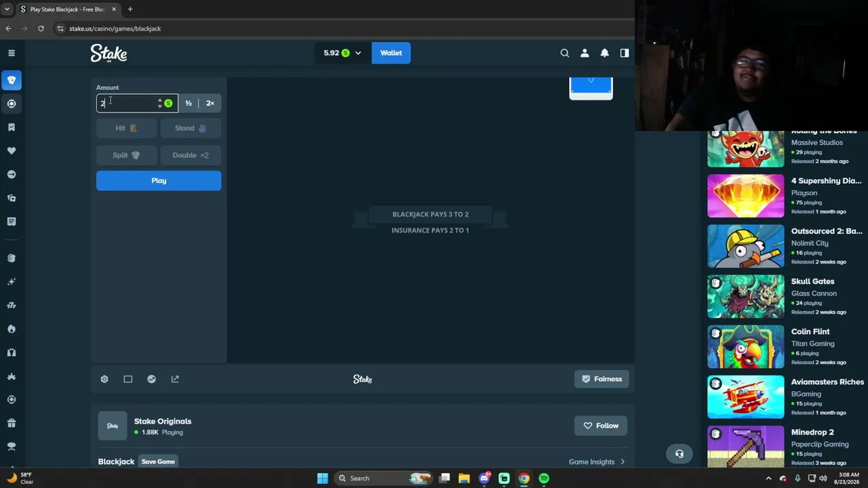Open the sparkle sidebar icon

tap(12, 282)
